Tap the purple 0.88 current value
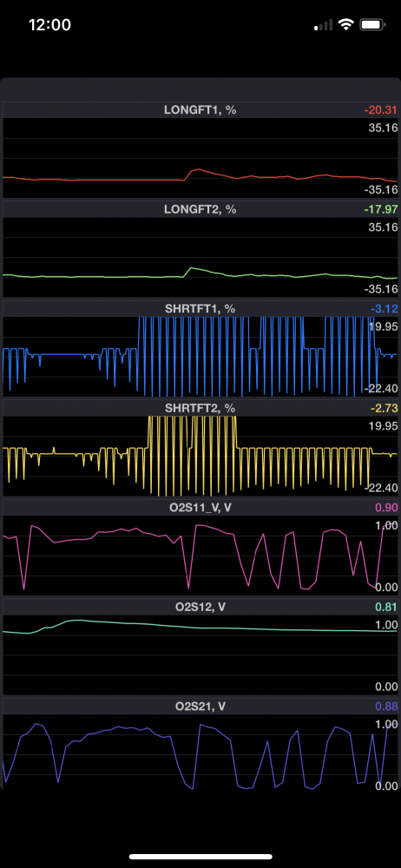The image size is (401, 868). coord(386,707)
